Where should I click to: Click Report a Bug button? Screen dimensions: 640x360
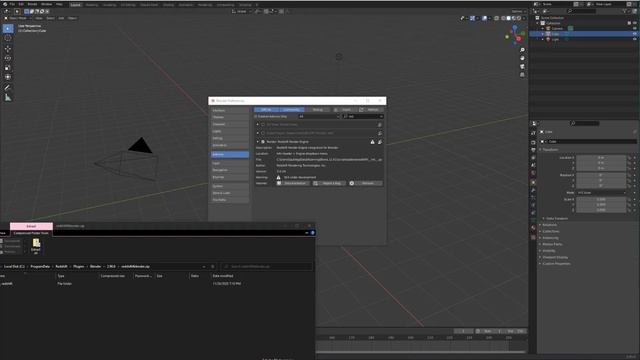click(329, 183)
